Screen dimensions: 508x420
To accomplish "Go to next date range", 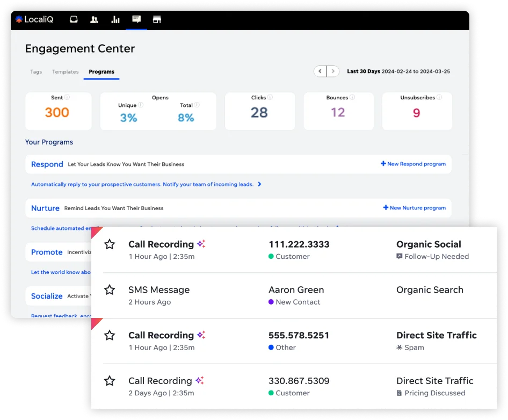I will point(333,71).
